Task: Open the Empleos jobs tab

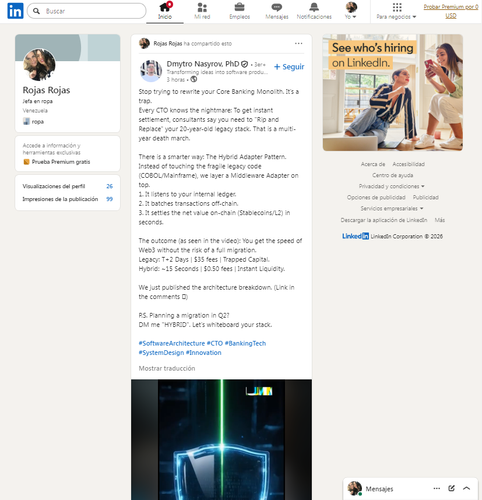Action: click(x=239, y=11)
